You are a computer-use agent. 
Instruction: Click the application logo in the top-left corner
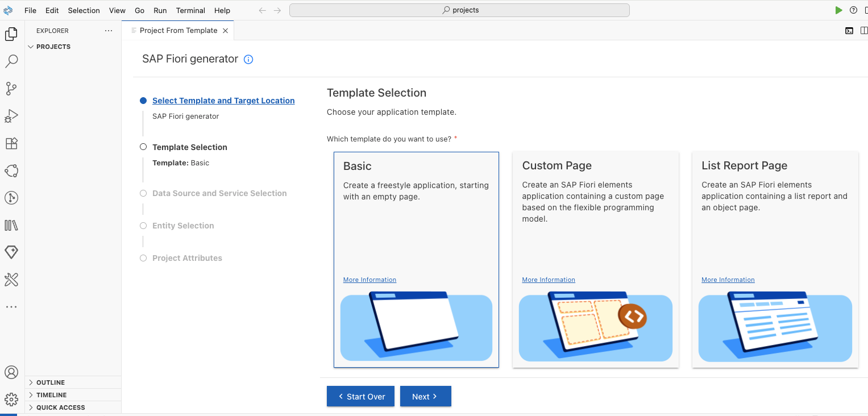(8, 10)
